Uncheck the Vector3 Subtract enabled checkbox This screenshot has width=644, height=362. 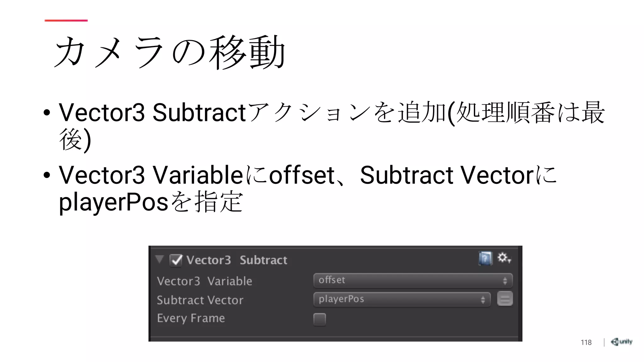tap(175, 260)
